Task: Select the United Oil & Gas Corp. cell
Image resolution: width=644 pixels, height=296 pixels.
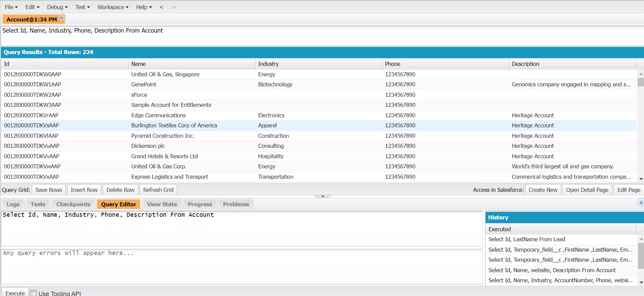Action: pyautogui.click(x=192, y=166)
